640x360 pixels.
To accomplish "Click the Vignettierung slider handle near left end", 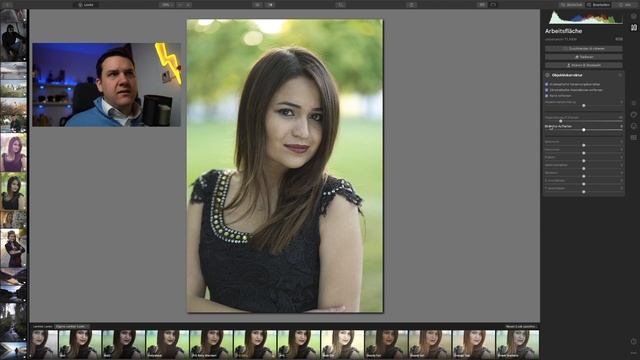I will point(561,121).
